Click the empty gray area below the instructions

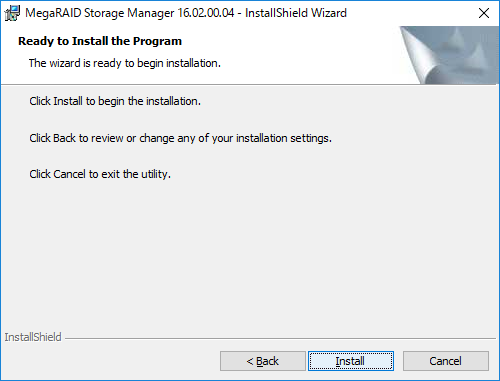250,253
